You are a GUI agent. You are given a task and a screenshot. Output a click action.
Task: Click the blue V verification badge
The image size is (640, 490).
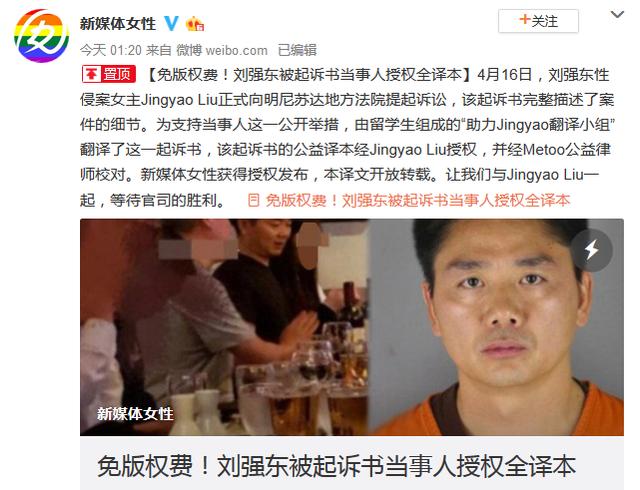(171, 24)
